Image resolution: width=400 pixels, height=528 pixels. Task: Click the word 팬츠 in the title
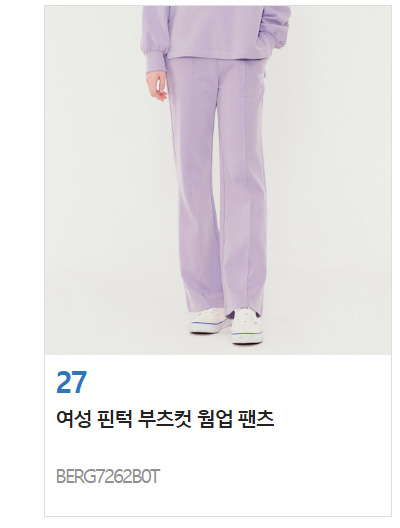tap(256, 419)
